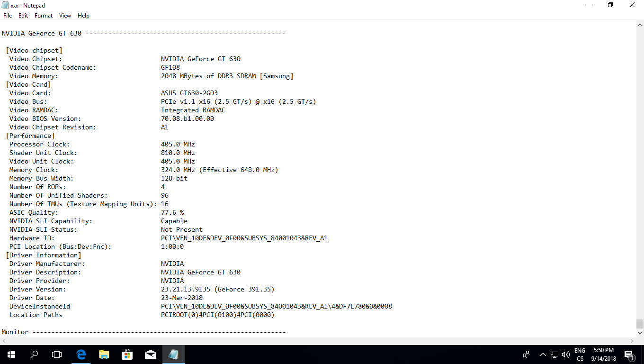Viewport: 644px width, 364px height.
Task: Open the Help menu
Action: [x=83, y=16]
